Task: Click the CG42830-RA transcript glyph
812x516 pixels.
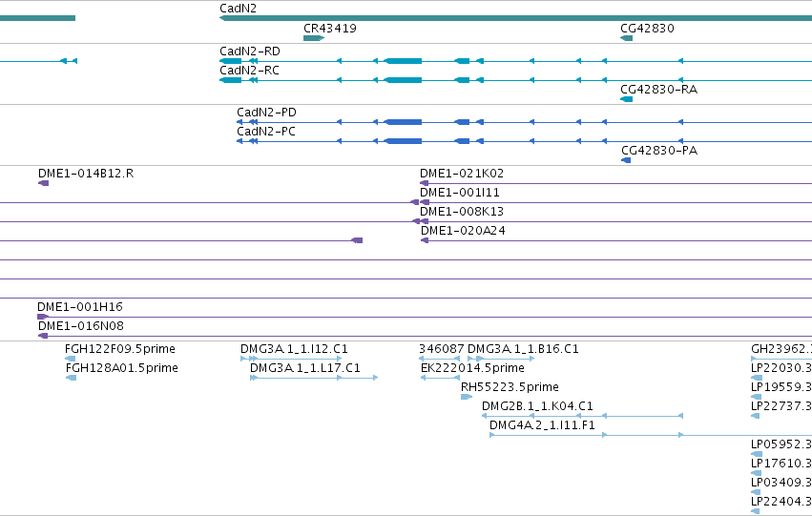Action: [627, 99]
